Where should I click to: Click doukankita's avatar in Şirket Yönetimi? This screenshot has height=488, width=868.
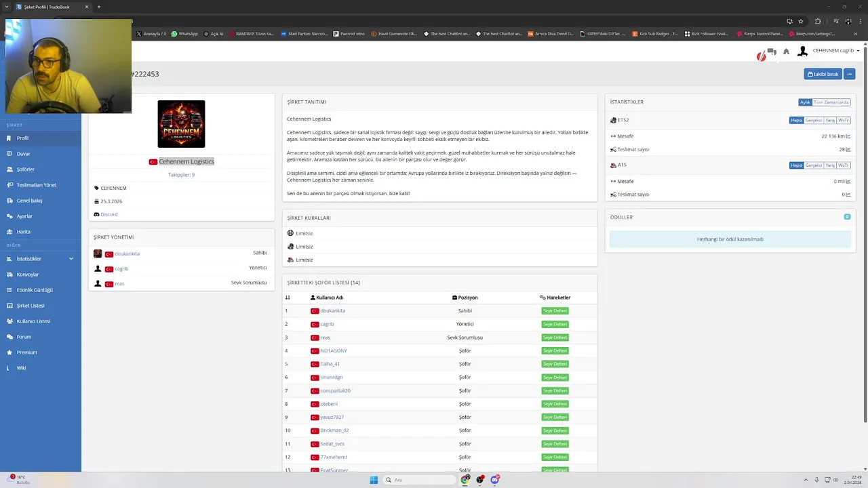[98, 253]
